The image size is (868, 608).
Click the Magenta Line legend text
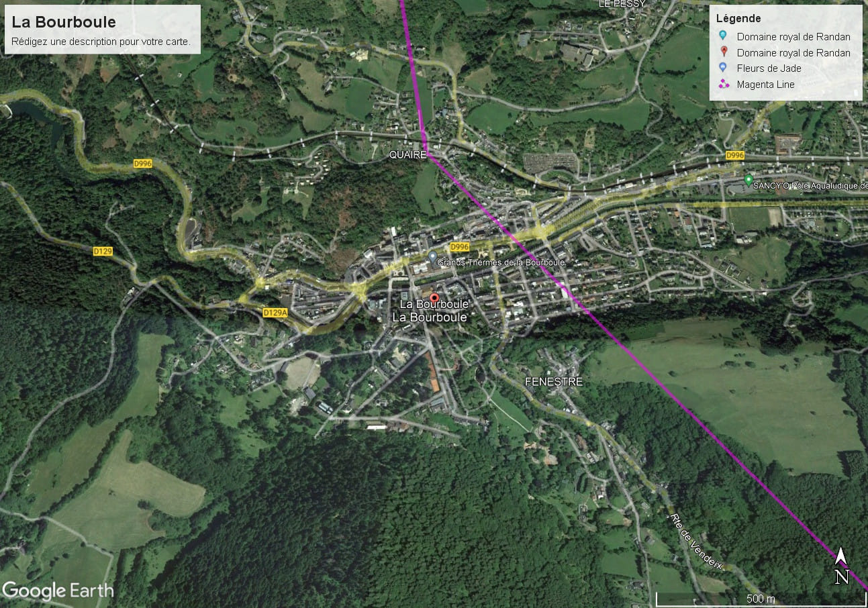(765, 85)
